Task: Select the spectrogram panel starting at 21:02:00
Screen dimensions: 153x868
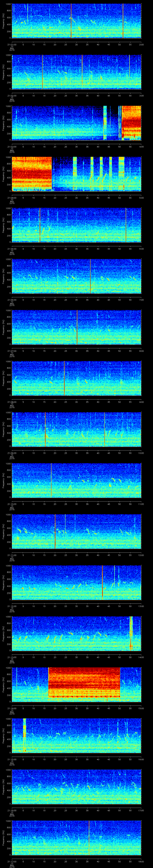Action: 77,72
